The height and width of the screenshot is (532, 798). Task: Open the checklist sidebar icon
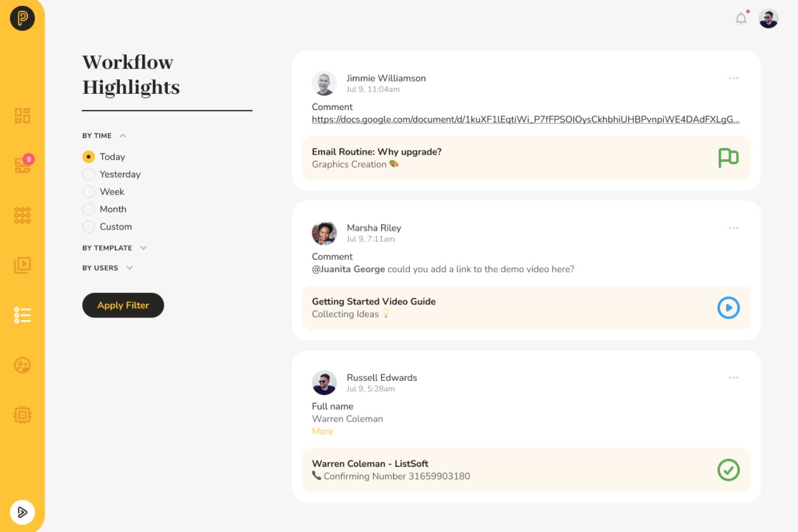(22, 315)
